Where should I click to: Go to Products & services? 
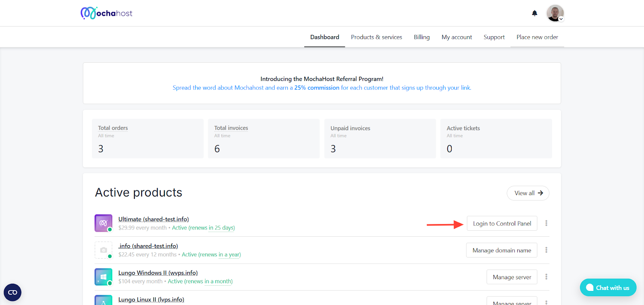[x=376, y=37]
